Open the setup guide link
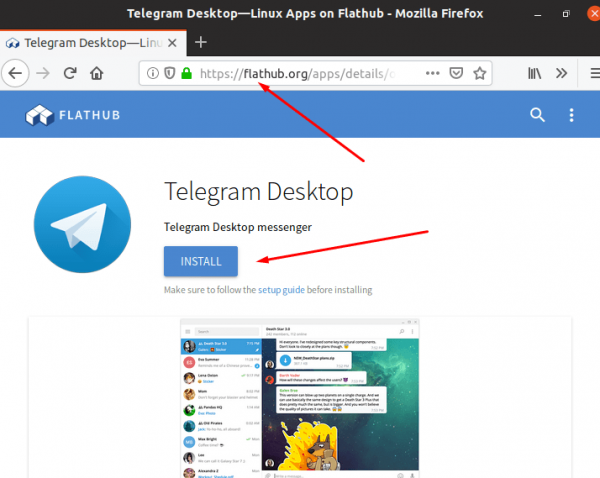600x478 pixels. (281, 290)
